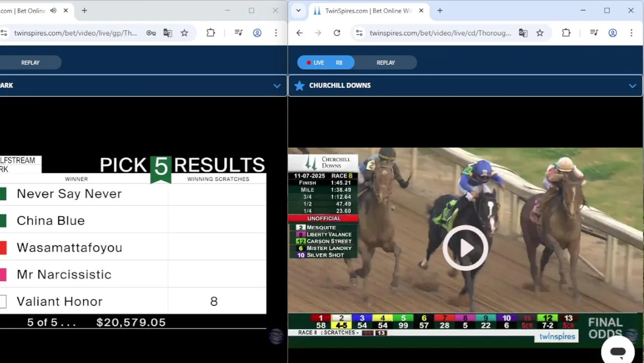The height and width of the screenshot is (363, 644).
Task: Open password key icon in left address bar
Action: [151, 33]
